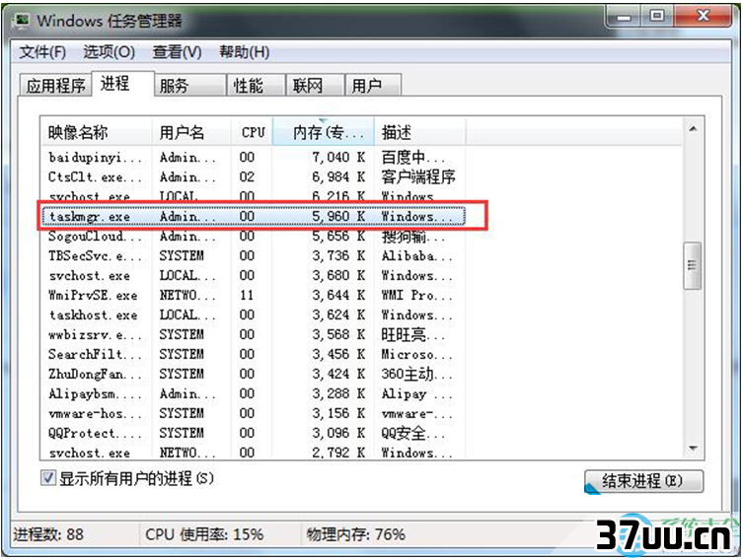743x560 pixels.
Task: Click the Microso... description cell
Action: click(417, 355)
